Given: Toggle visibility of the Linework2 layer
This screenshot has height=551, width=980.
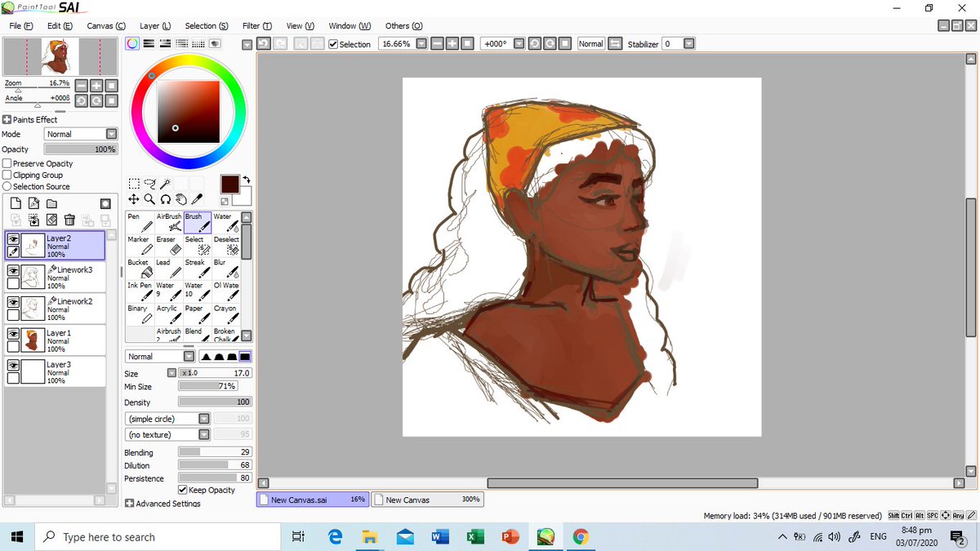Looking at the screenshot, I should tap(13, 302).
